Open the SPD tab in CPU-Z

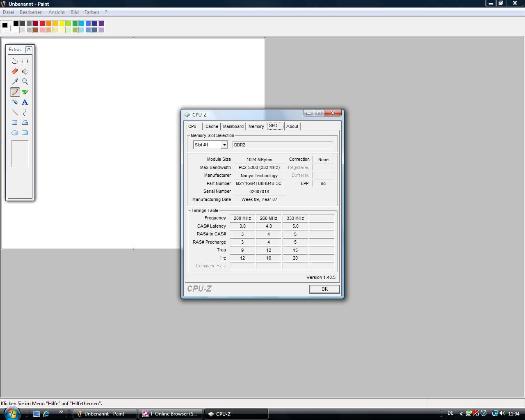(275, 126)
